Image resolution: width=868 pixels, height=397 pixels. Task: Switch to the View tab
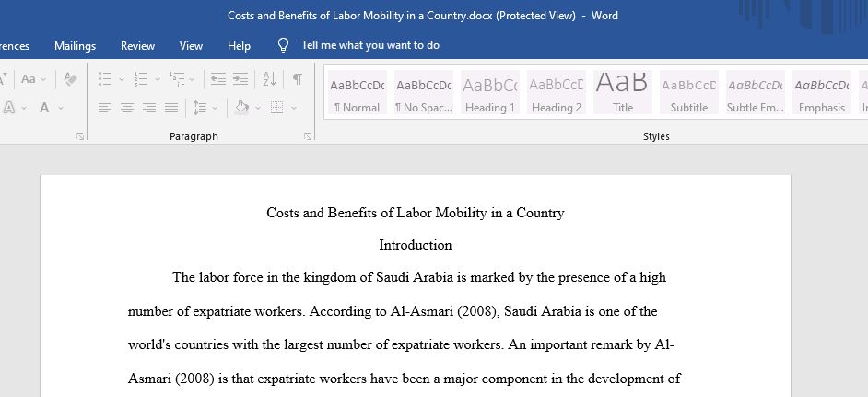191,46
